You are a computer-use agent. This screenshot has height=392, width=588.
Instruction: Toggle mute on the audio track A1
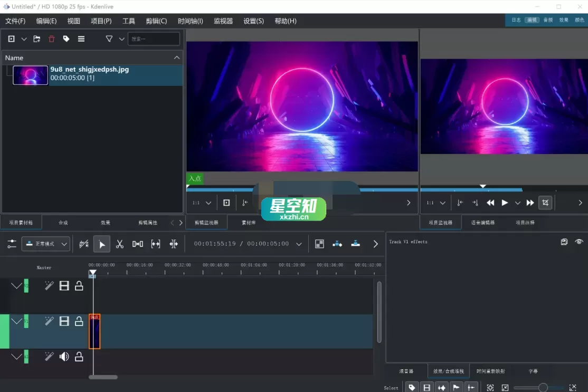63,356
